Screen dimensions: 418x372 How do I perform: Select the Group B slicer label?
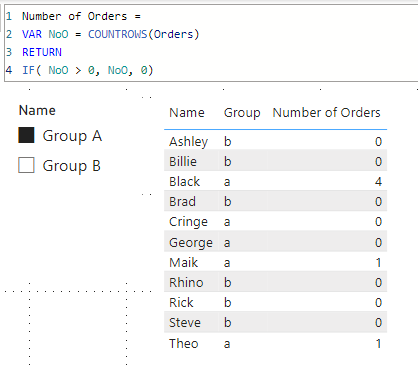coord(72,166)
